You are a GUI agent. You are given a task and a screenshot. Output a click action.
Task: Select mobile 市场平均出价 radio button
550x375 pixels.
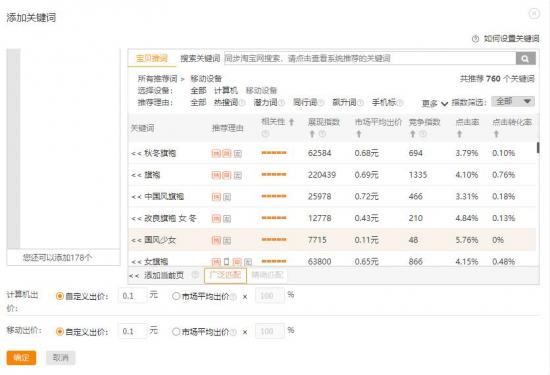[176, 332]
